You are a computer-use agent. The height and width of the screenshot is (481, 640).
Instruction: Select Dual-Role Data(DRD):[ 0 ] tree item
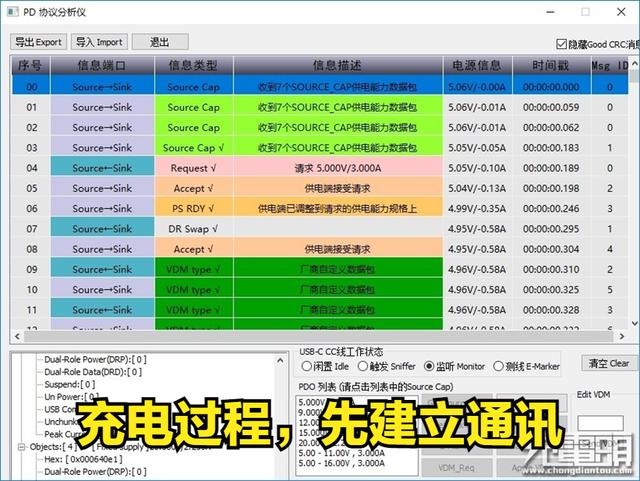click(93, 372)
